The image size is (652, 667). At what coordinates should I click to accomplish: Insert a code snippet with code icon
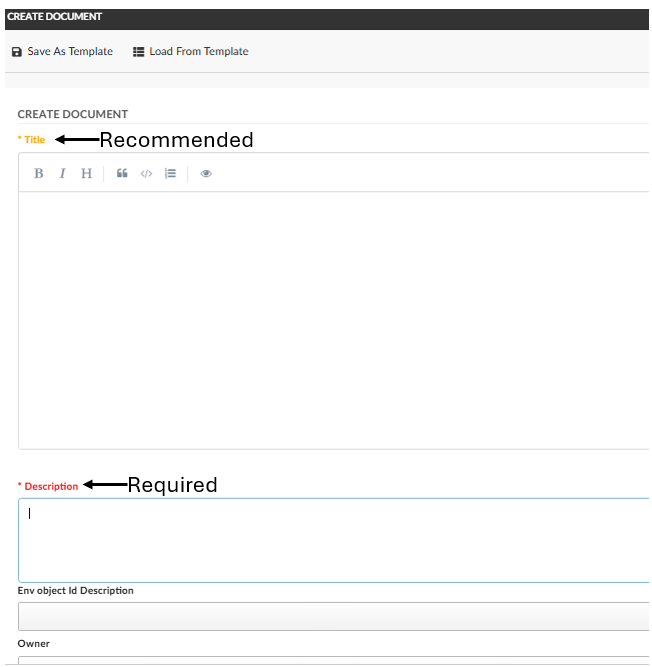[x=146, y=173]
